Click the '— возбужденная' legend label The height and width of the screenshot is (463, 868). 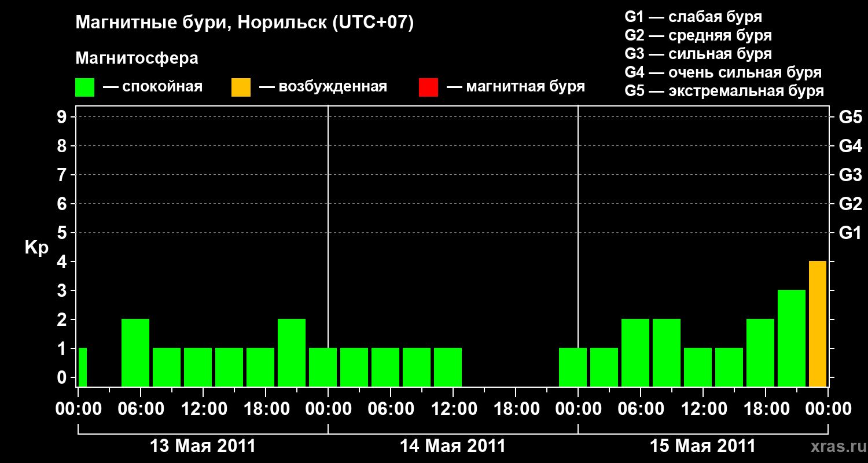tap(323, 87)
